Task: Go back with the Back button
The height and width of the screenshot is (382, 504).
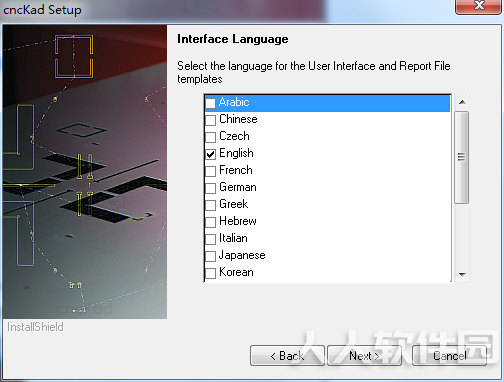Action: (x=287, y=356)
